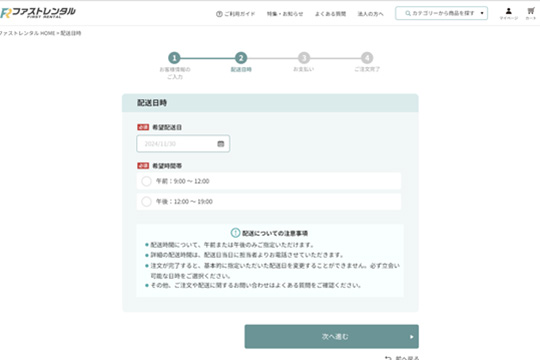Click step 3 circle お支払い
The width and height of the screenshot is (540, 360).
click(x=304, y=58)
